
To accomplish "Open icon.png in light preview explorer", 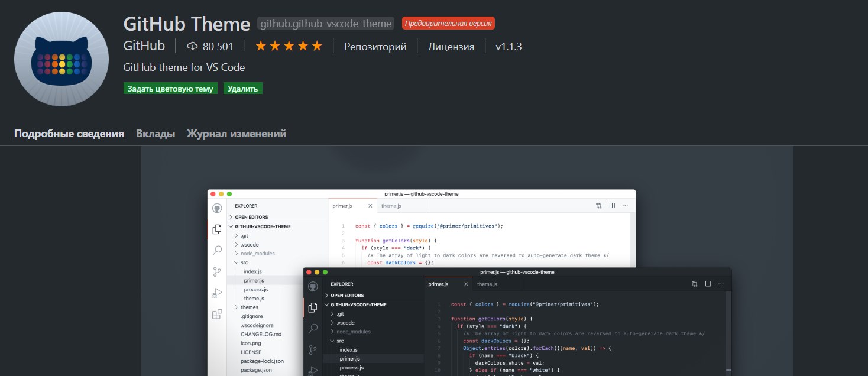I will click(x=251, y=343).
